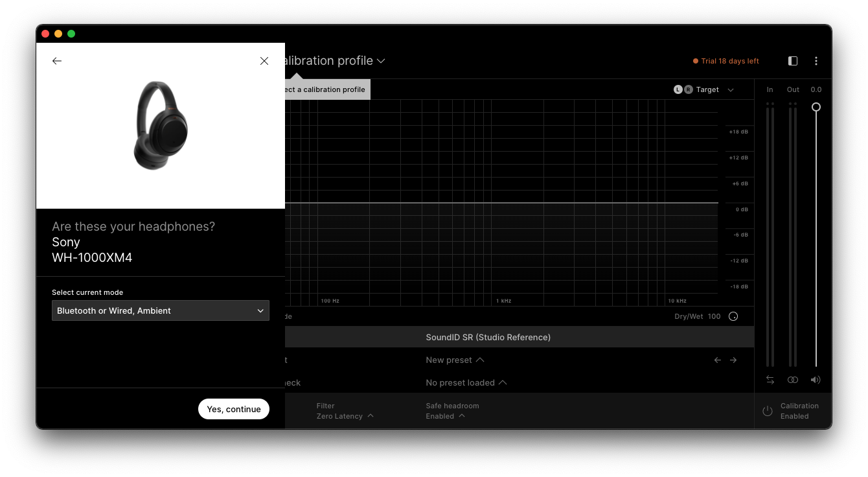Click the Sony WH-1000XM4 model name
This screenshot has width=868, height=477.
point(92,257)
